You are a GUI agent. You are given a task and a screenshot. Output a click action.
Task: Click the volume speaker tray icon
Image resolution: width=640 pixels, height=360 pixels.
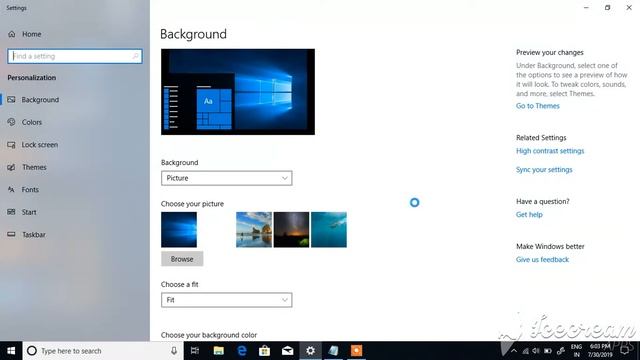click(536, 351)
